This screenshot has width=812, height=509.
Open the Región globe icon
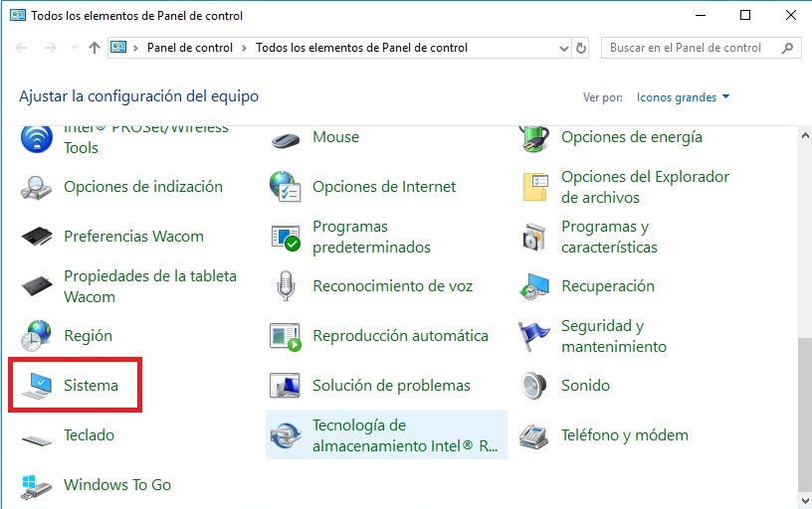coord(37,336)
